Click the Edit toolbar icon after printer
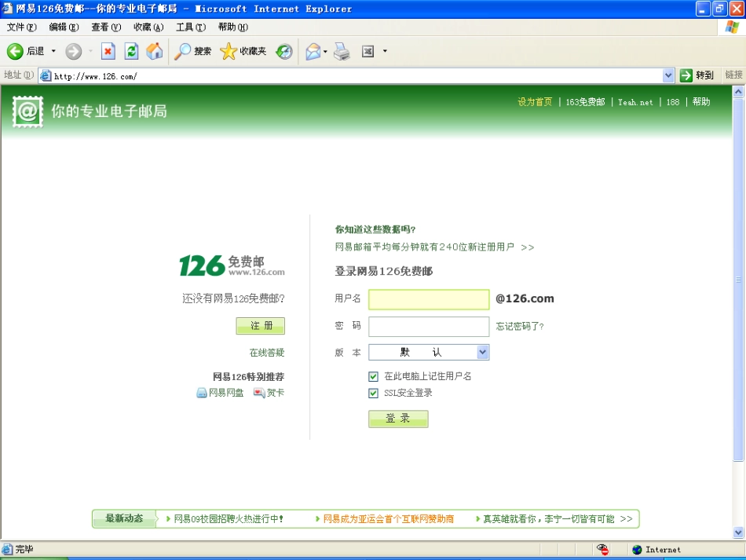This screenshot has width=746, height=560. click(x=368, y=51)
